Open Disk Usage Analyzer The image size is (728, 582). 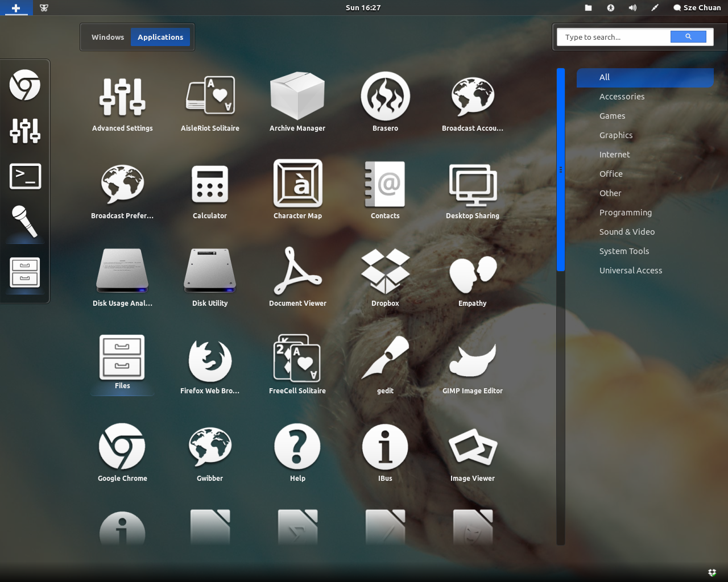click(122, 278)
